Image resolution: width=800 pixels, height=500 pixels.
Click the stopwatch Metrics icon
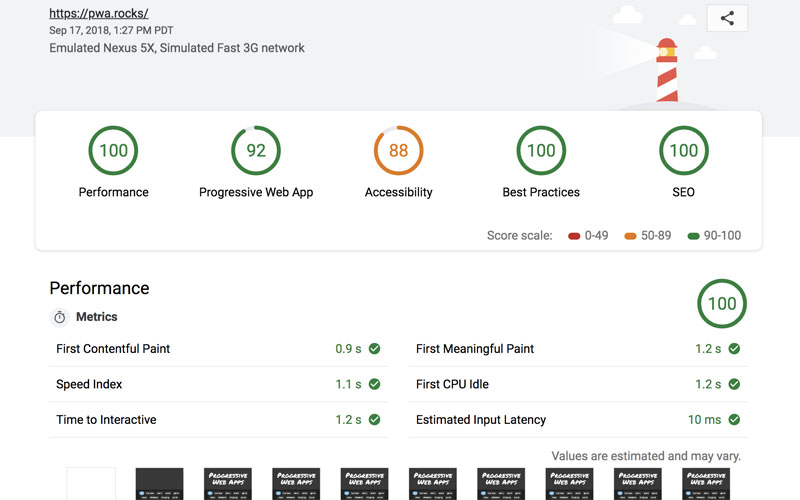60,317
